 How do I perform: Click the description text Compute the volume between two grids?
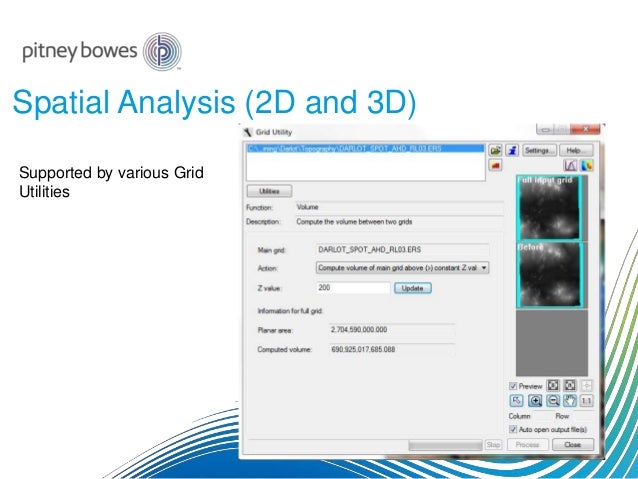point(354,222)
